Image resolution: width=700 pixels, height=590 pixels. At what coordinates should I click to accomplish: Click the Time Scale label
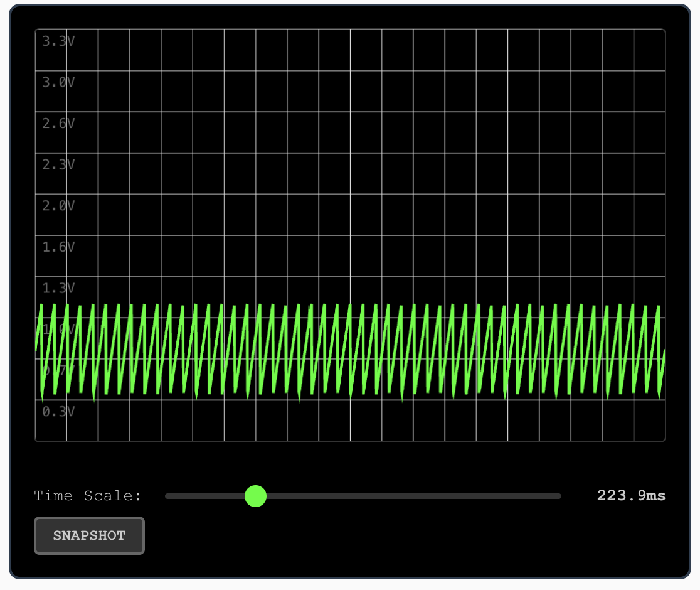coord(88,496)
